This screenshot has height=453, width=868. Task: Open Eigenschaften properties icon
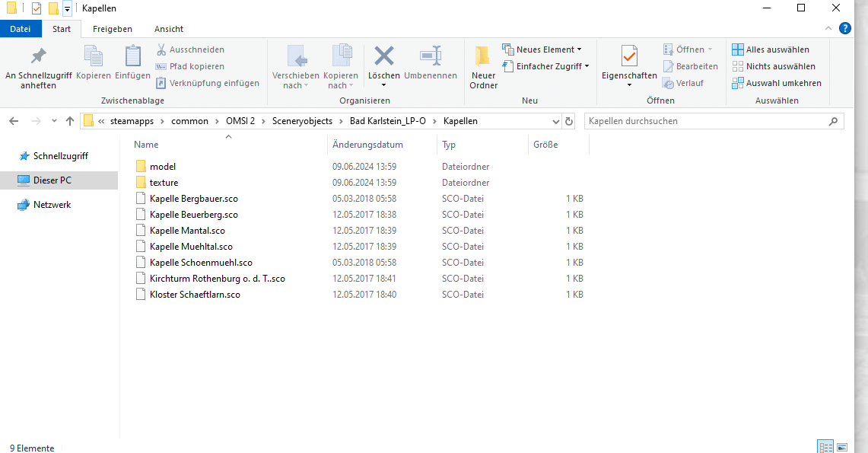[628, 57]
